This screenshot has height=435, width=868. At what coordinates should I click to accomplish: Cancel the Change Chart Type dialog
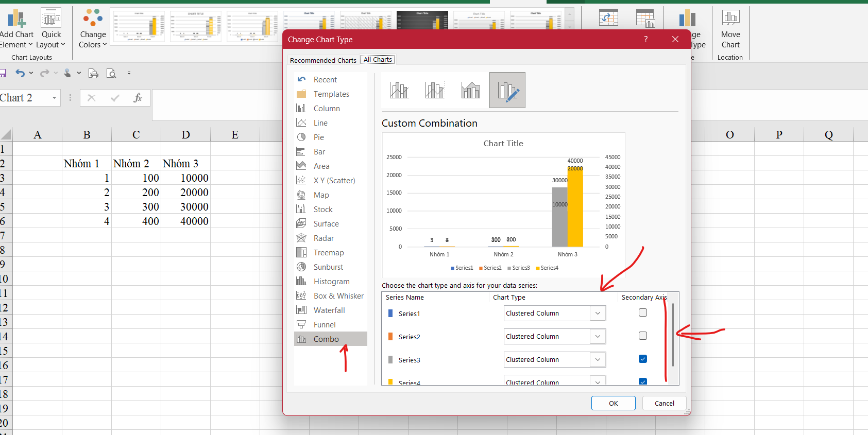664,403
